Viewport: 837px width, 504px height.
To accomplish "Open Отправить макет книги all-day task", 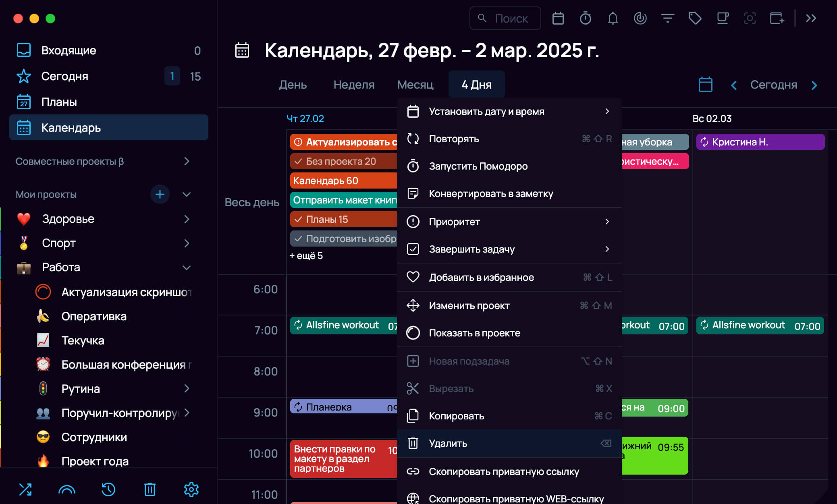I will tap(343, 200).
